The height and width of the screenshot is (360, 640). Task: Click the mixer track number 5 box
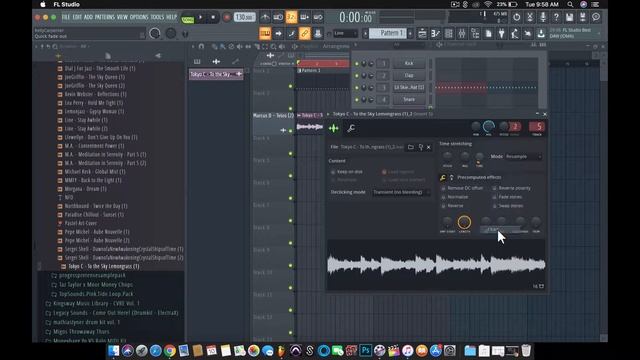pos(538,127)
